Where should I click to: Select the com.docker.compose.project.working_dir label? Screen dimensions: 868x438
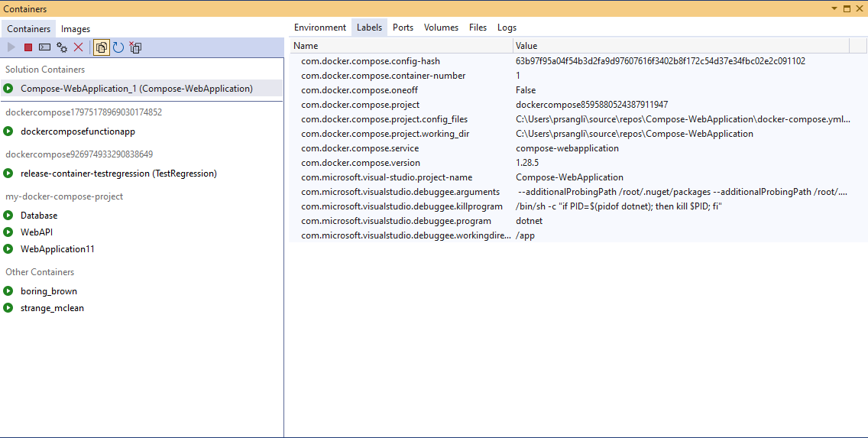pos(385,134)
